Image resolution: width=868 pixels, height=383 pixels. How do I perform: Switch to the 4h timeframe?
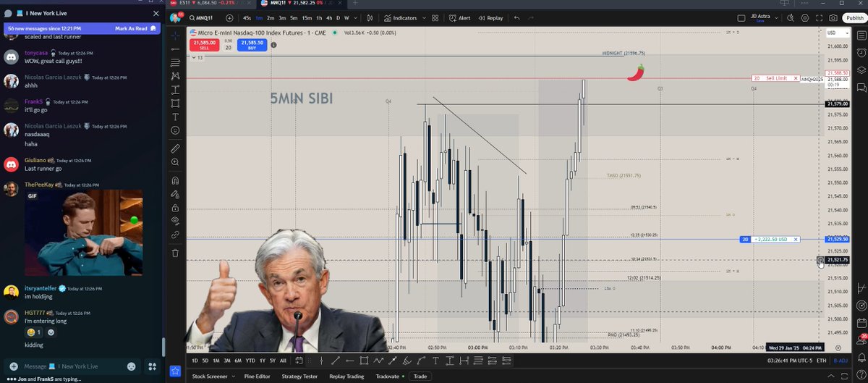[329, 18]
